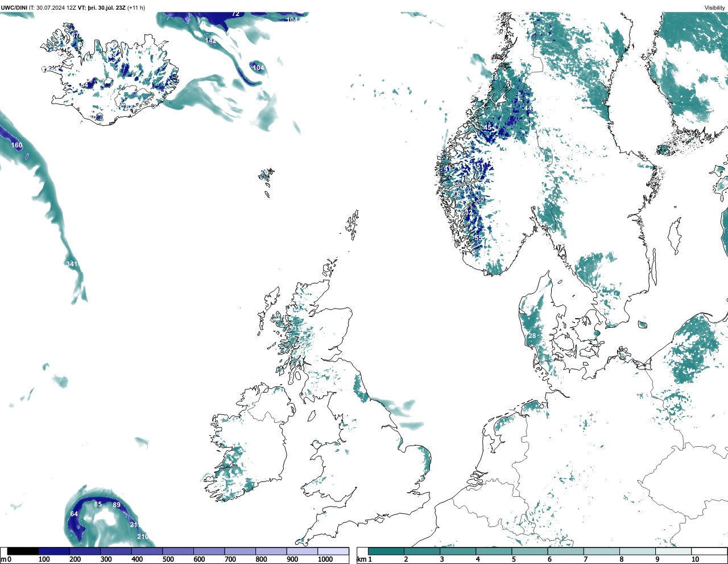The height and width of the screenshot is (564, 728).
Task: Click the '500' label on the metre scale
Action: coord(168,559)
